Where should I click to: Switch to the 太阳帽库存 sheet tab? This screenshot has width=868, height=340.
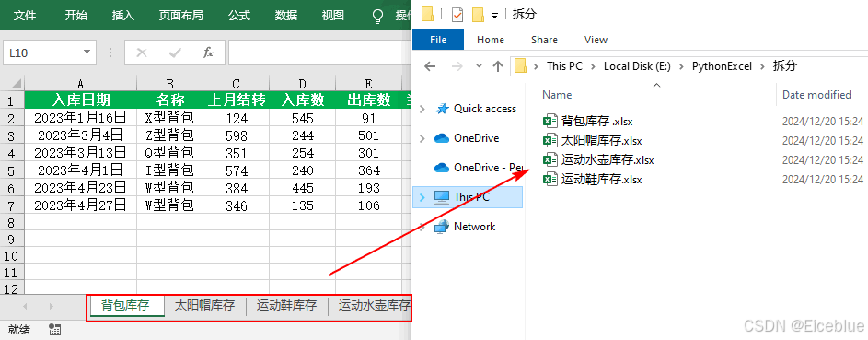pos(205,305)
